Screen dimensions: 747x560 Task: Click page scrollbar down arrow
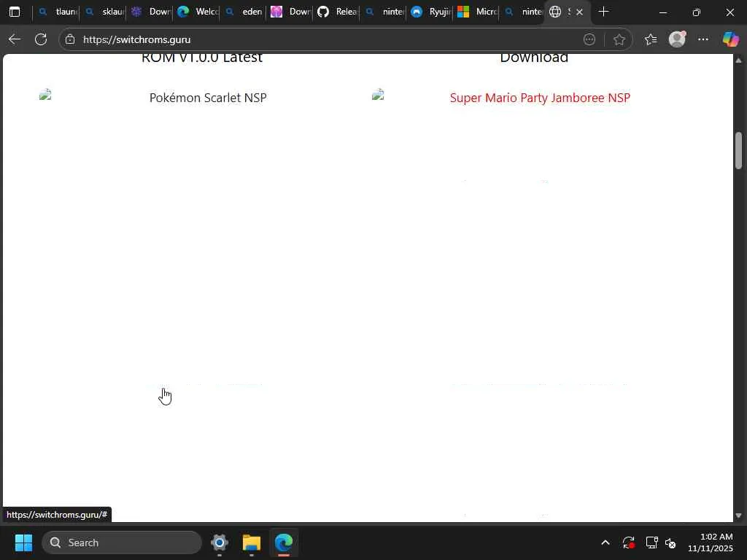[738, 516]
